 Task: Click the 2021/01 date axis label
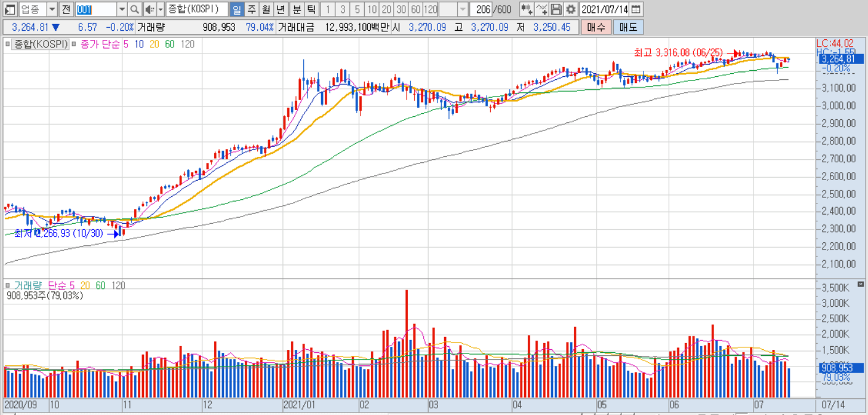[x=298, y=406]
